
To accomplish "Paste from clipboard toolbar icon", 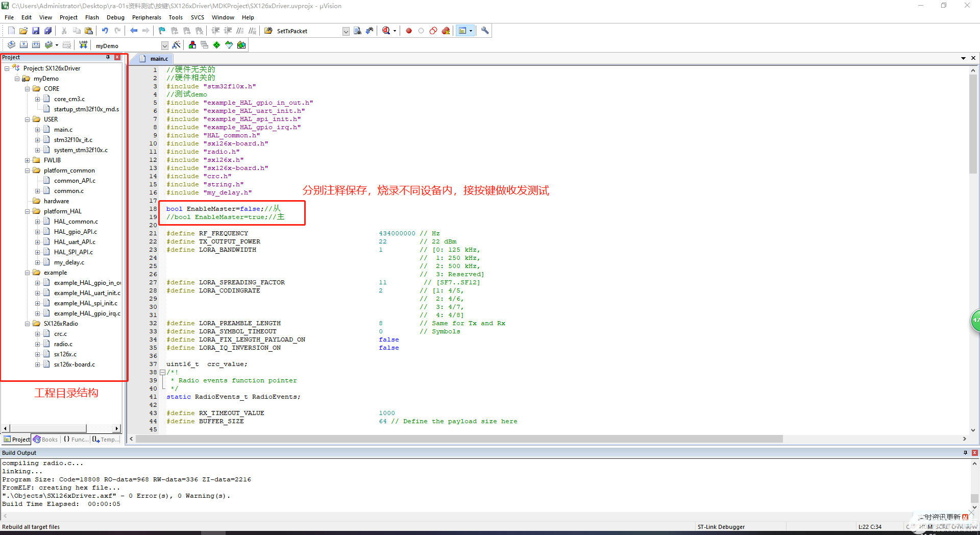I will pyautogui.click(x=89, y=31).
